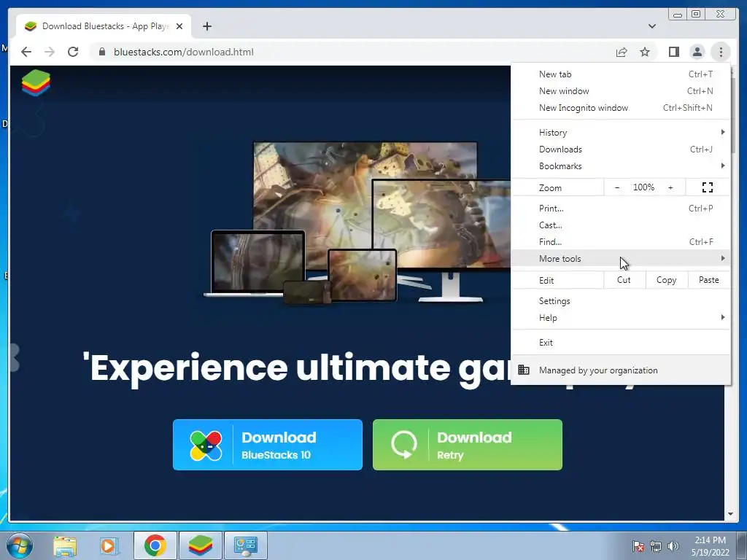This screenshot has height=560, width=747.
Task: Click Paste in the Edit row
Action: click(x=709, y=280)
